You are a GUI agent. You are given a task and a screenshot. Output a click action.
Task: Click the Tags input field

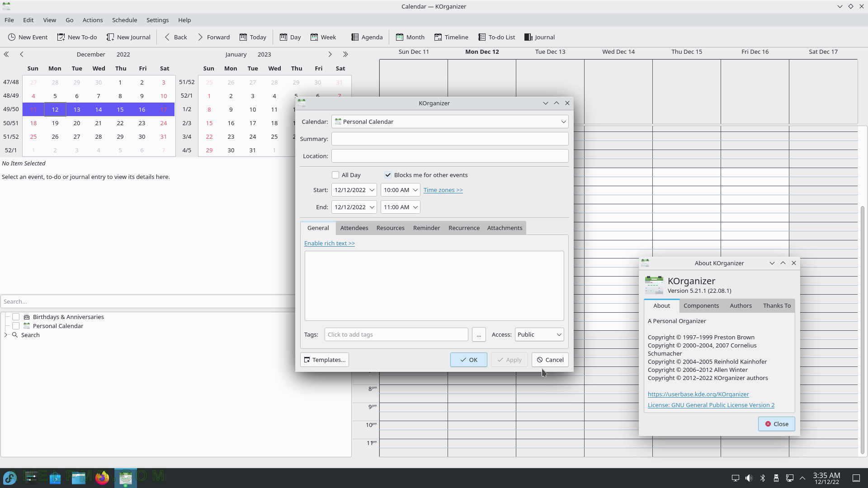pos(396,334)
